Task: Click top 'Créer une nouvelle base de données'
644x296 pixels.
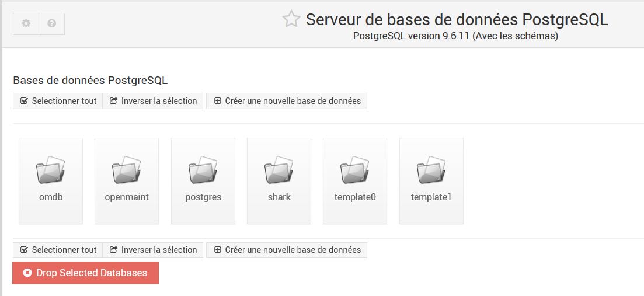Action: [x=287, y=101]
